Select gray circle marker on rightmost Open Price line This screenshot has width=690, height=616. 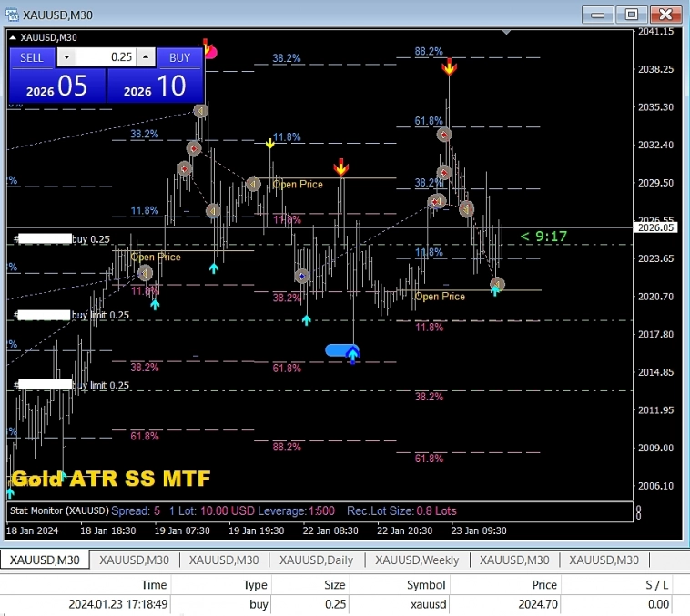pyautogui.click(x=497, y=285)
